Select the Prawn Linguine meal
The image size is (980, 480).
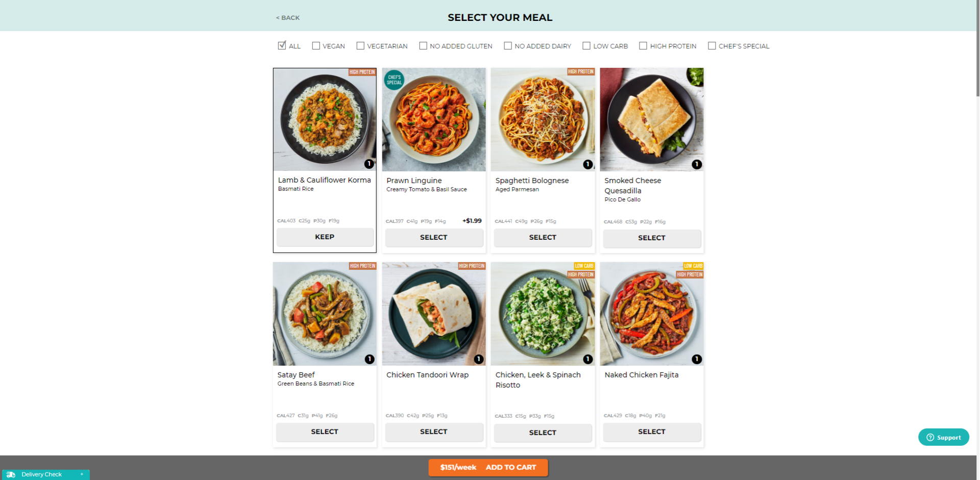[x=434, y=238]
